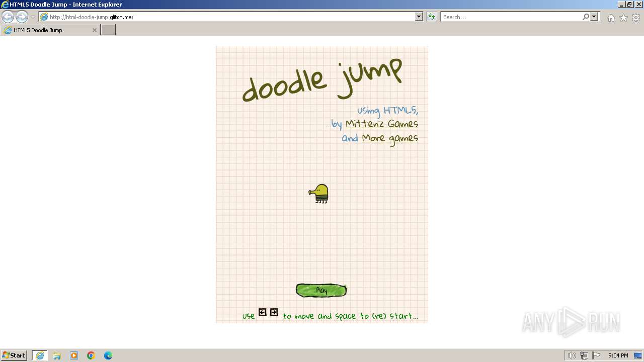Screen dimensions: 644x362
Task: Click the Internet Explorer title bar icon
Action: pyautogui.click(x=5, y=5)
